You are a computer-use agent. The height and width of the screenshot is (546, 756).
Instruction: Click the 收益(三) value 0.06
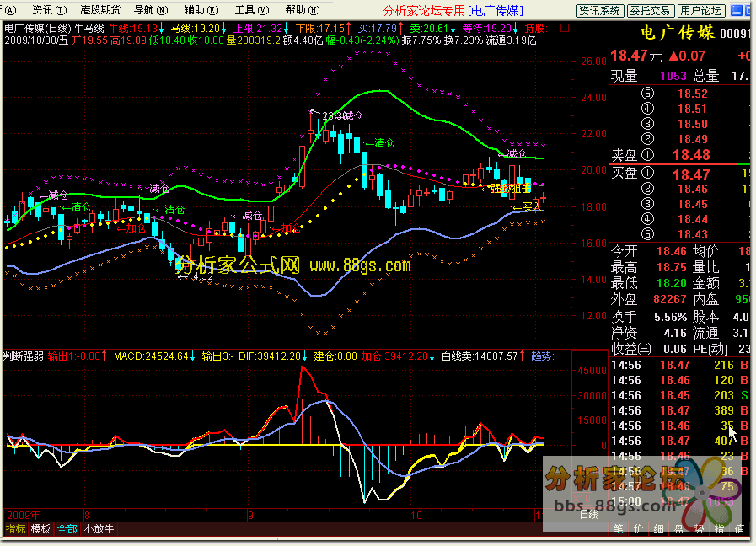(x=674, y=349)
